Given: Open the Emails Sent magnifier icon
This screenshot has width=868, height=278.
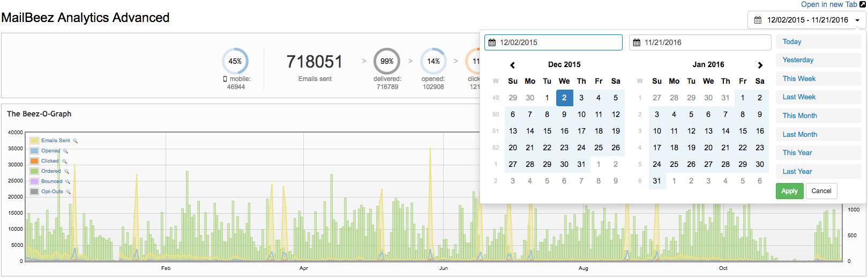Looking at the screenshot, I should 76,141.
